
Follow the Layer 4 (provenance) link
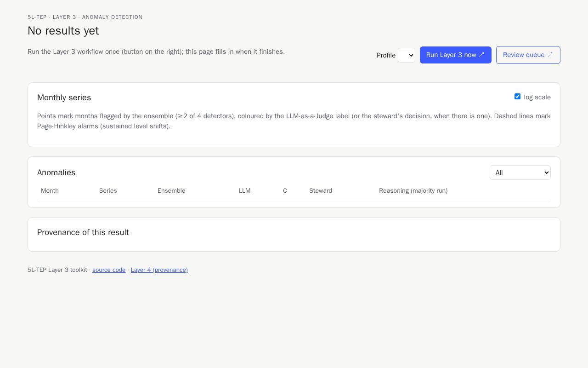tap(159, 270)
